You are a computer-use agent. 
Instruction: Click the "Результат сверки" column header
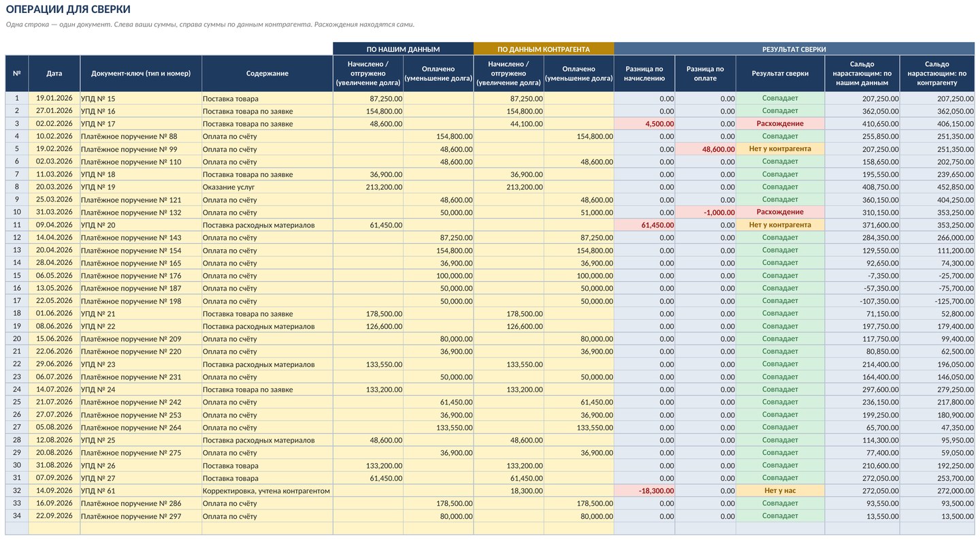click(x=780, y=74)
